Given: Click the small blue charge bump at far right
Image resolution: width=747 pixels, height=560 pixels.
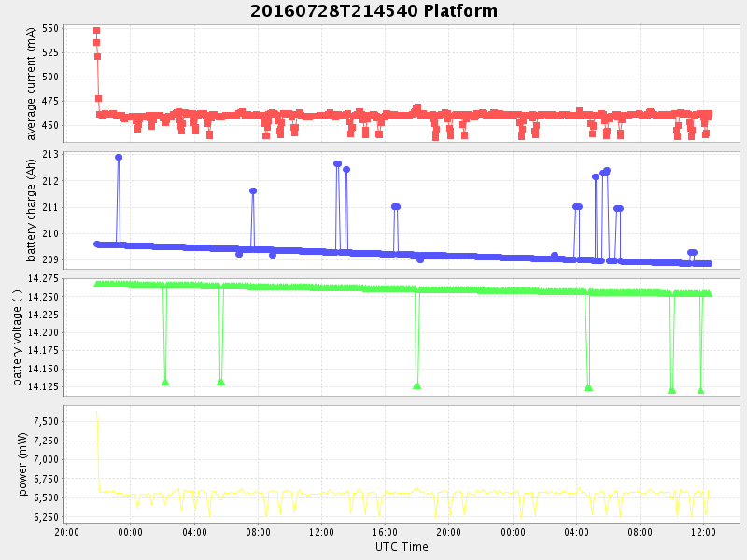Looking at the screenshot, I should point(692,253).
